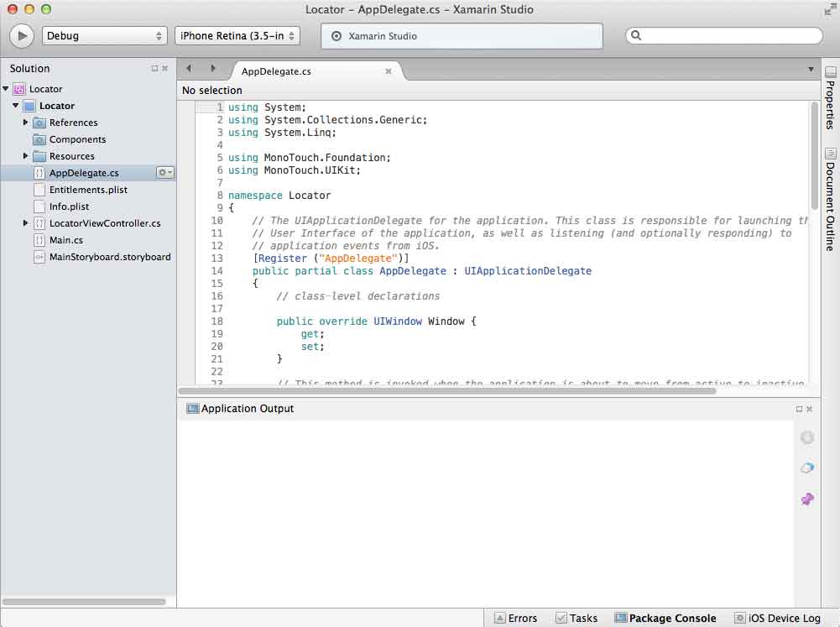Viewport: 840px width, 627px height.
Task: Open the iPhone Retina target device dropdown
Action: pos(237,36)
